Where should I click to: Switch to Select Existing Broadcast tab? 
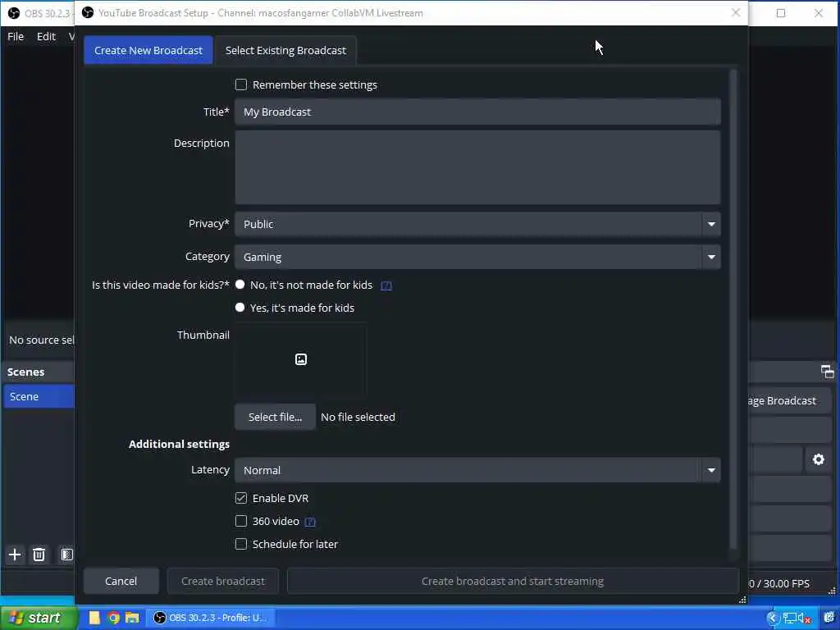(285, 50)
